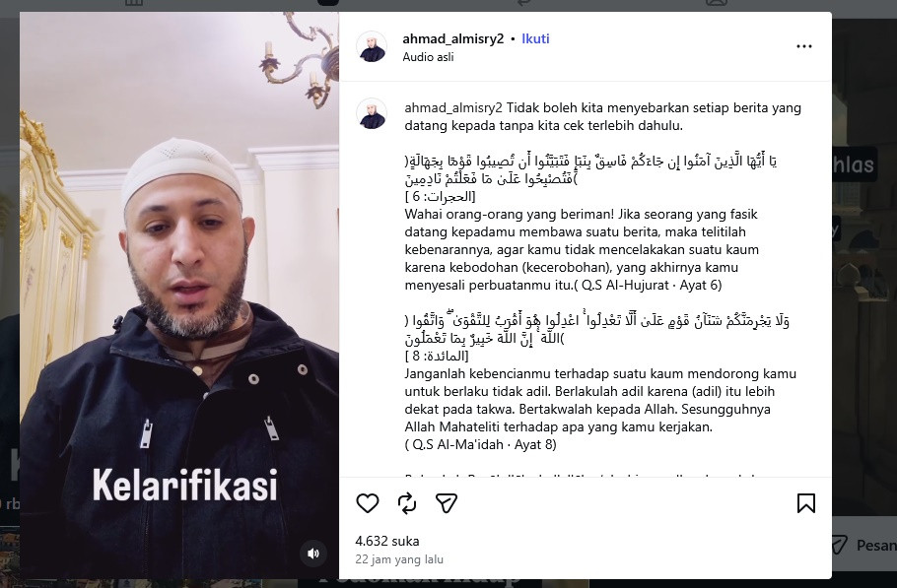Image resolution: width=897 pixels, height=588 pixels.
Task: Like the post with the heart icon
Action: 368,503
